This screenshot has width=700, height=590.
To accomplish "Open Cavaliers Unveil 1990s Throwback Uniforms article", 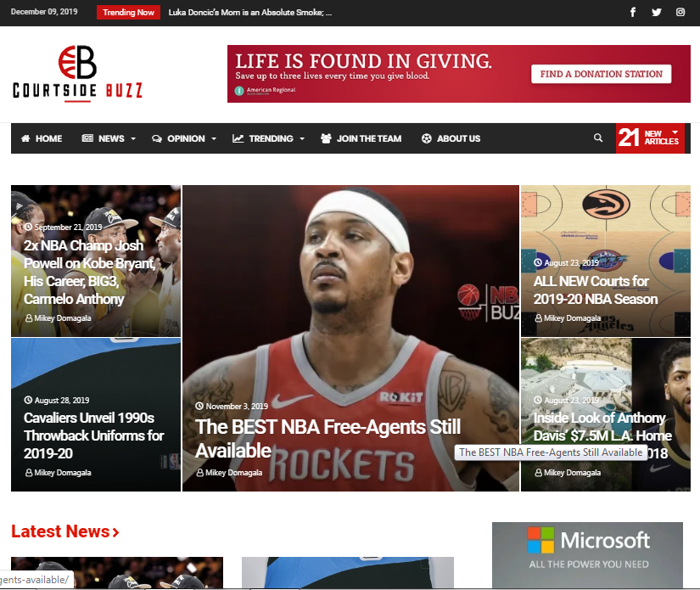I will (93, 435).
